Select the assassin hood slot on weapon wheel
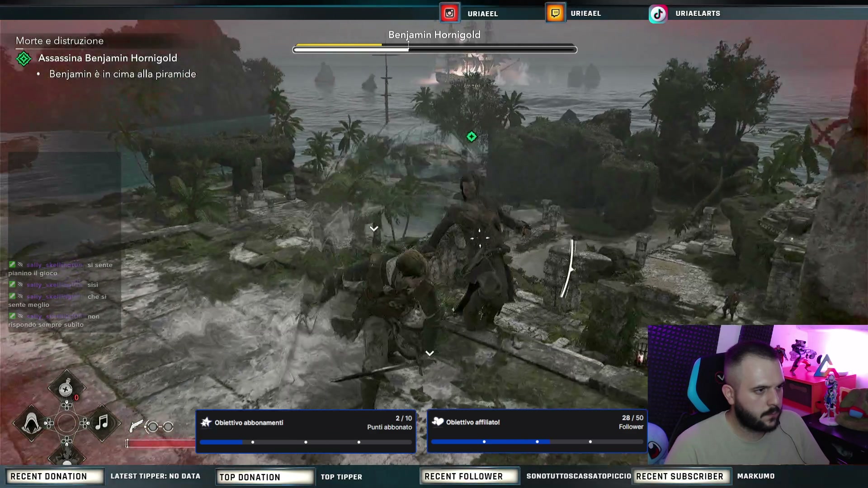This screenshot has width=868, height=488. pos(31,423)
